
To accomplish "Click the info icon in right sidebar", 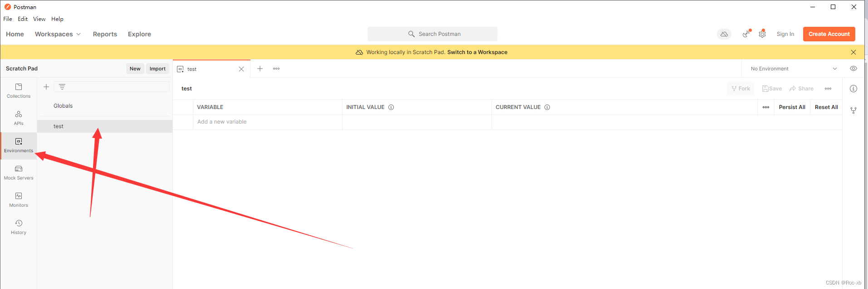I will coord(853,89).
